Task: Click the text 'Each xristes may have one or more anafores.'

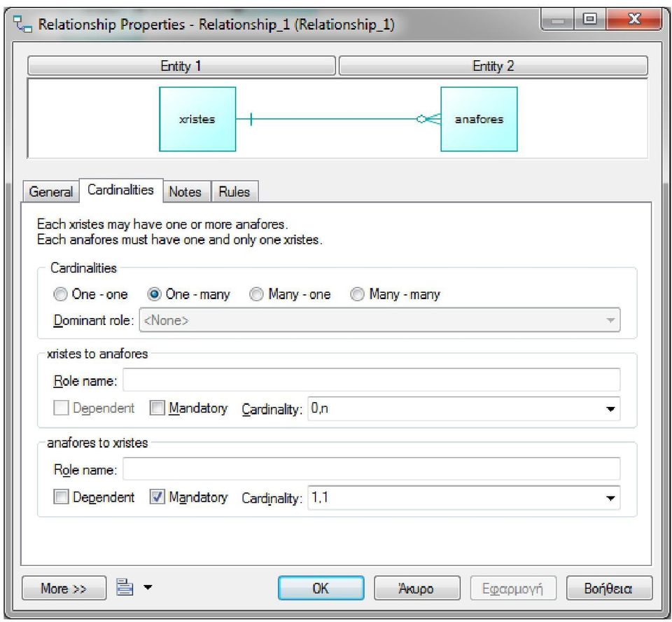Action: point(162,224)
